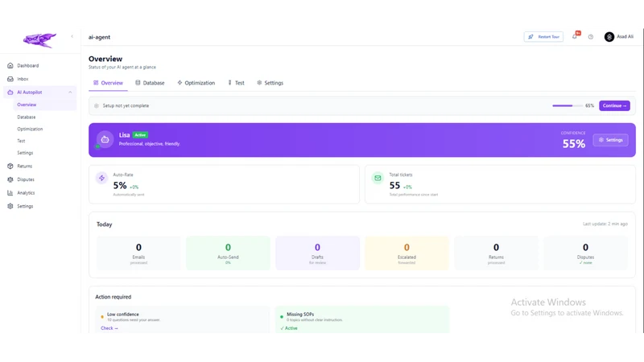The width and height of the screenshot is (644, 362).
Task: Open Returns from the sidebar
Action: pos(39,167)
